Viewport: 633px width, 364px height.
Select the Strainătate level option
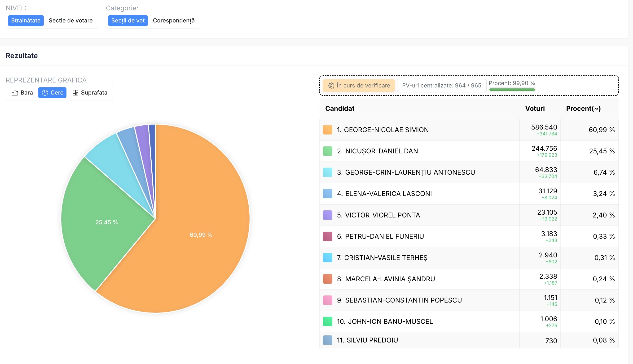26,21
